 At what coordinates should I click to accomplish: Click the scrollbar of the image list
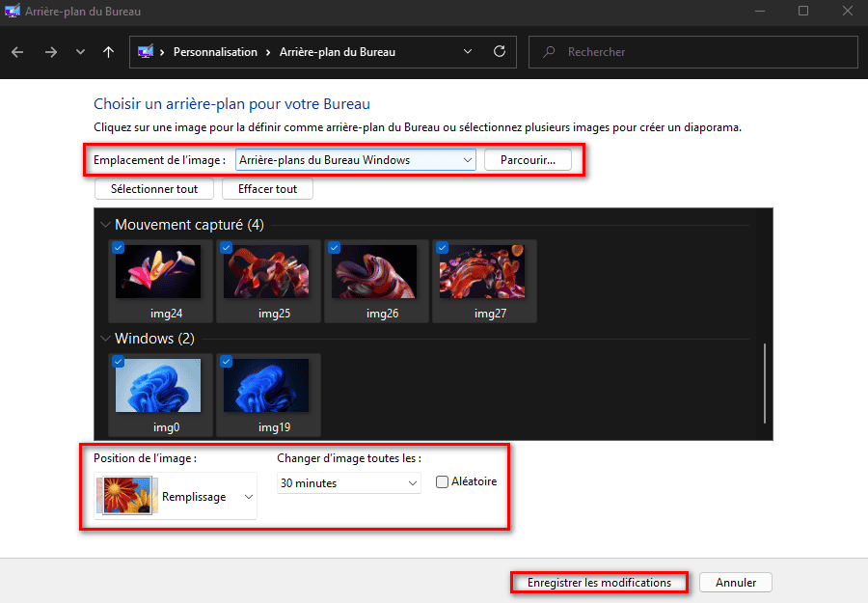point(765,383)
